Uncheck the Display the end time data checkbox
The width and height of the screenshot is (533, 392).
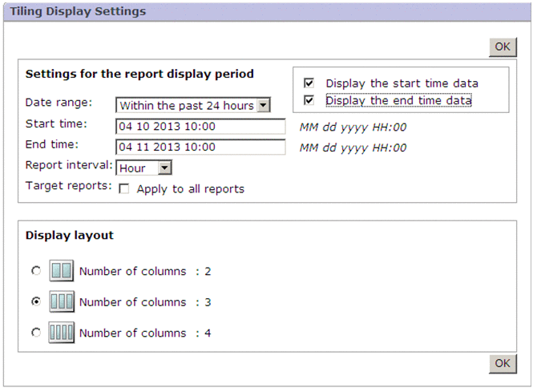coord(309,101)
